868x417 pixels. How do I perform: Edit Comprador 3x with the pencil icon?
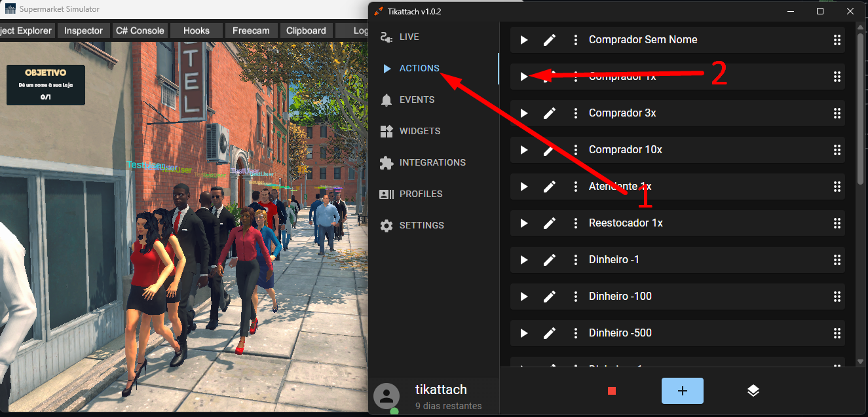(x=550, y=113)
